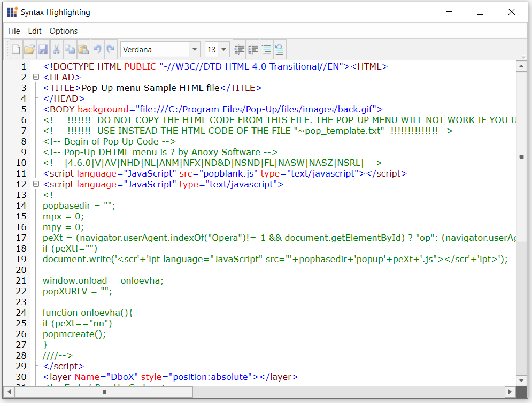The width and height of the screenshot is (532, 403).
Task: Redo the last undone edit
Action: tap(111, 50)
